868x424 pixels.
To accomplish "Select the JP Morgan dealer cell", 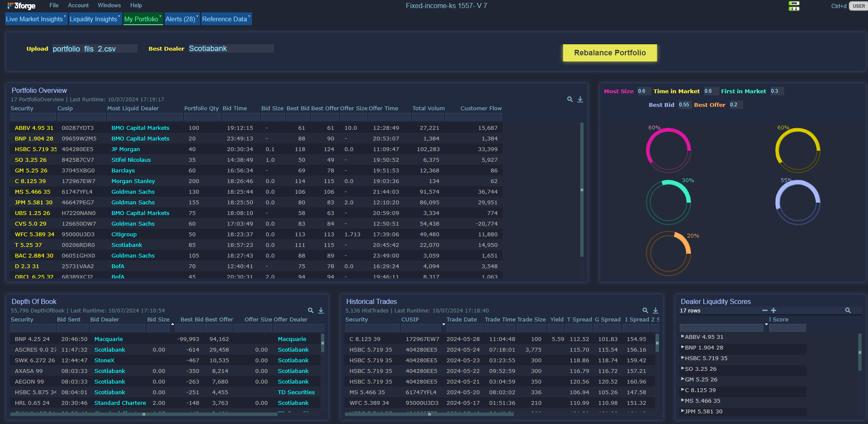I will (126, 149).
